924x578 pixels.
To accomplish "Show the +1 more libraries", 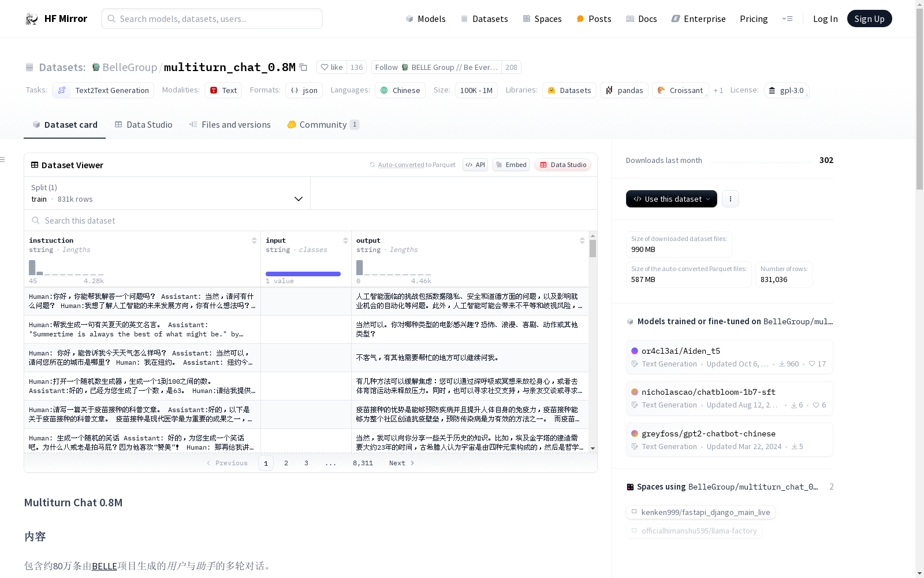I will pos(718,90).
